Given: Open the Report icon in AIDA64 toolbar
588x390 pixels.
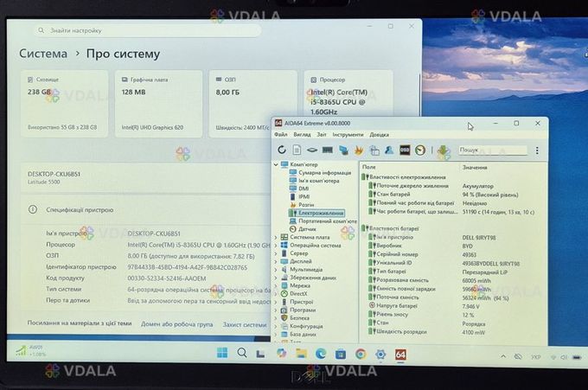Looking at the screenshot, I should pos(297,150).
